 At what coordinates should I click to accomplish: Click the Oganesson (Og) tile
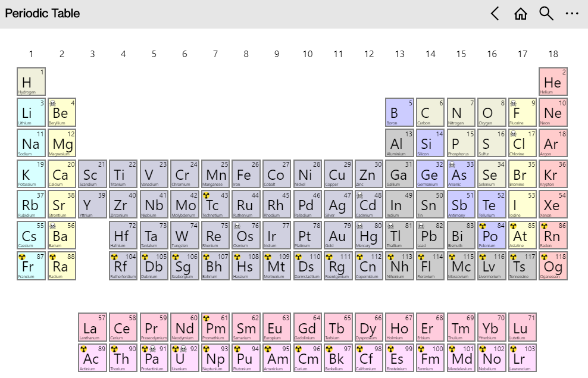(553, 266)
